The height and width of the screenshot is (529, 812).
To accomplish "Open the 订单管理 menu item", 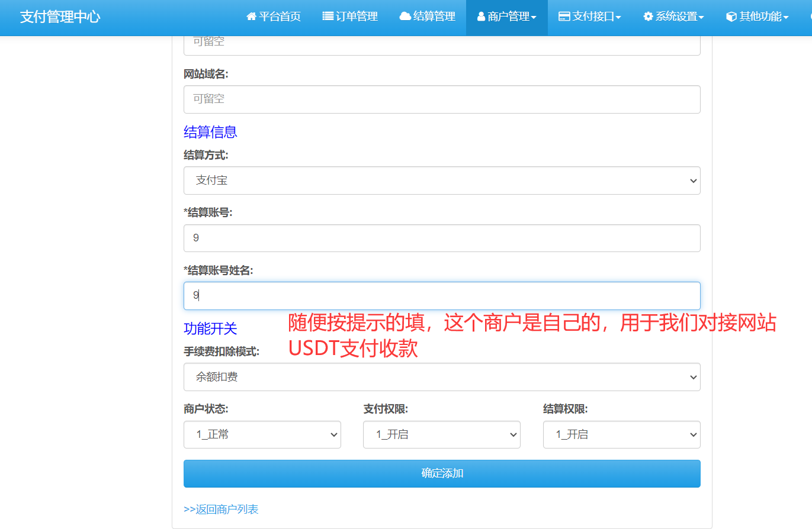I will point(350,17).
